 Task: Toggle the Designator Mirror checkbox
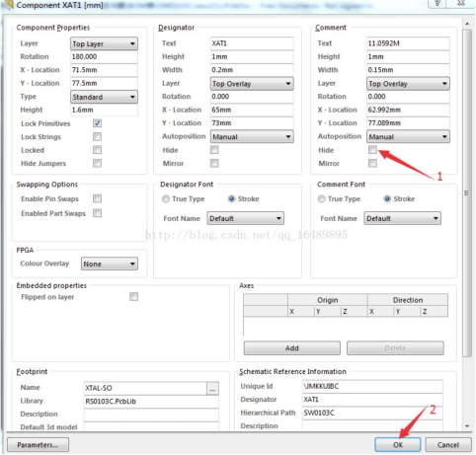pyautogui.click(x=214, y=163)
